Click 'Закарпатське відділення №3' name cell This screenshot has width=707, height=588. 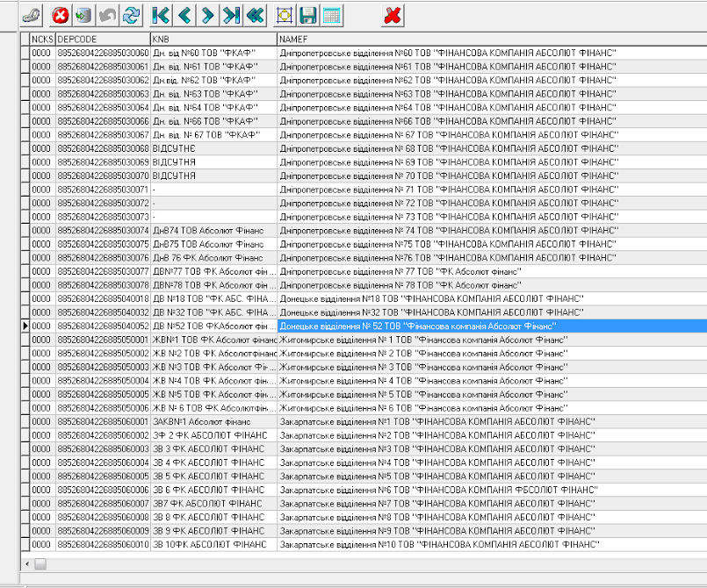click(492, 448)
